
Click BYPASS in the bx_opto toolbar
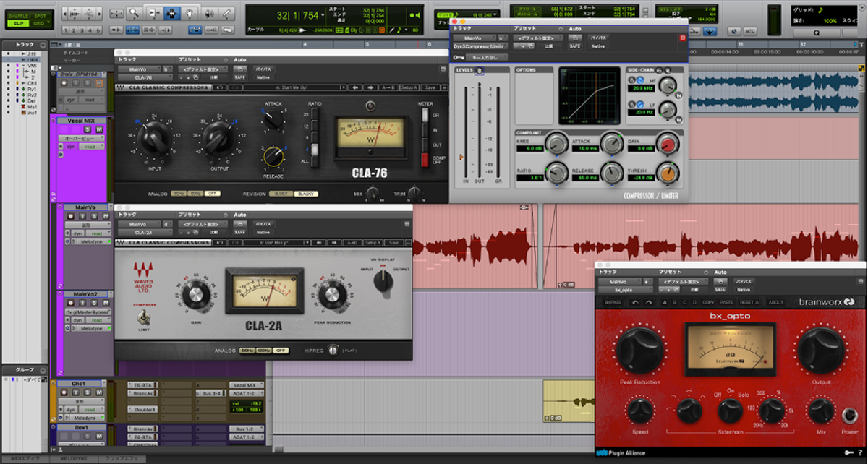click(613, 301)
